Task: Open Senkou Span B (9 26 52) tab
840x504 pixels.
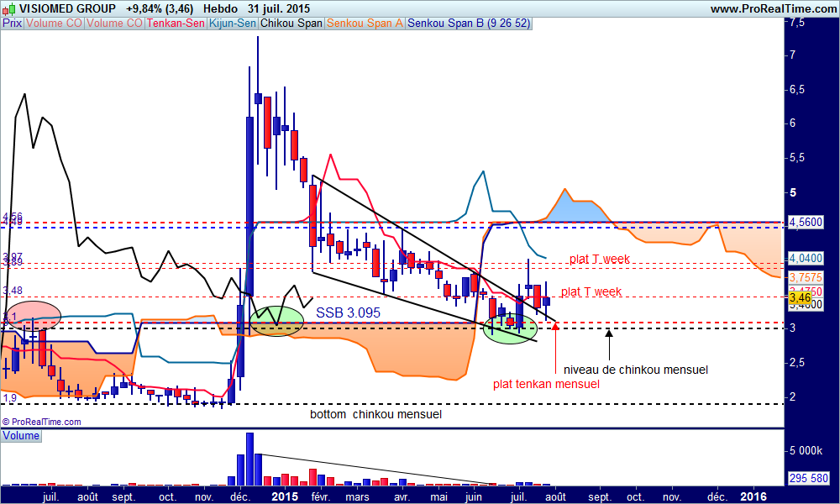Action: coord(469,23)
